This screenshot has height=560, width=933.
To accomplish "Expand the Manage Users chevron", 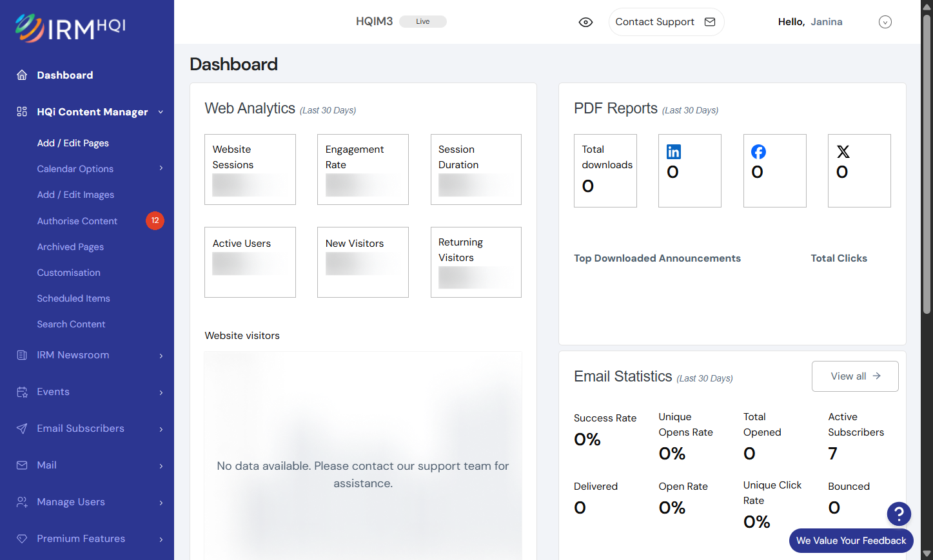I will coord(161,503).
